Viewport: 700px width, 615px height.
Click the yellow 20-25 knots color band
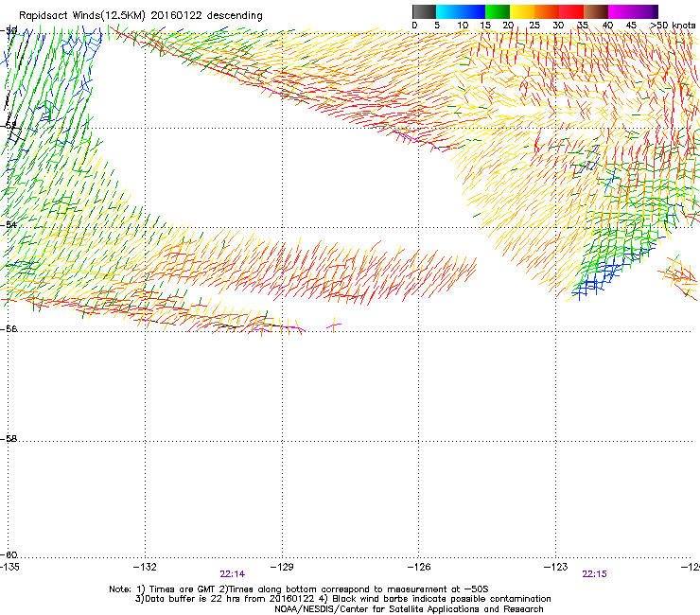pyautogui.click(x=522, y=11)
